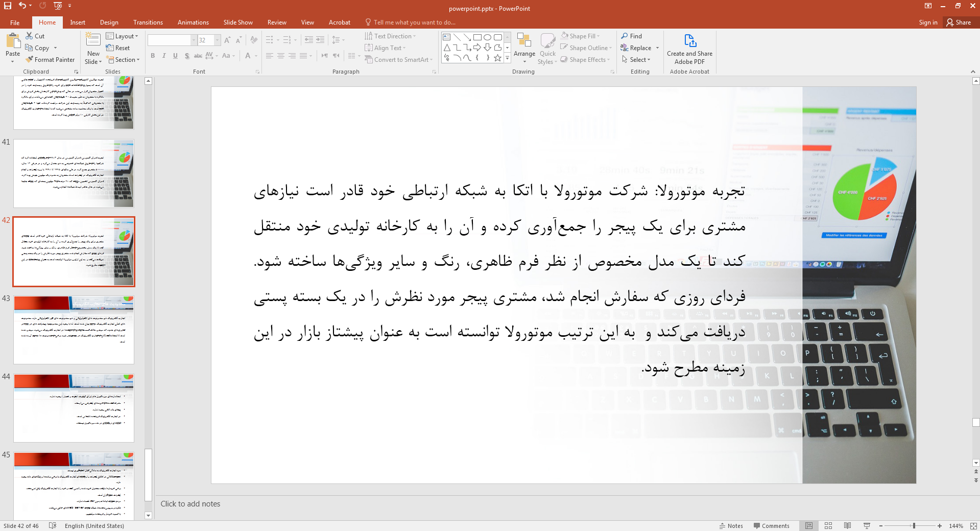Decrease font size icon
Screen dimensions: 980x531
[x=238, y=40]
